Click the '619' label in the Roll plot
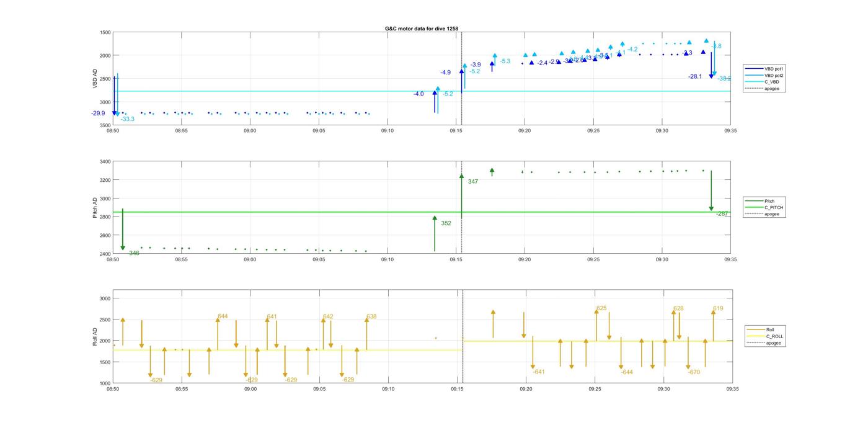The image size is (868, 430). (x=718, y=308)
